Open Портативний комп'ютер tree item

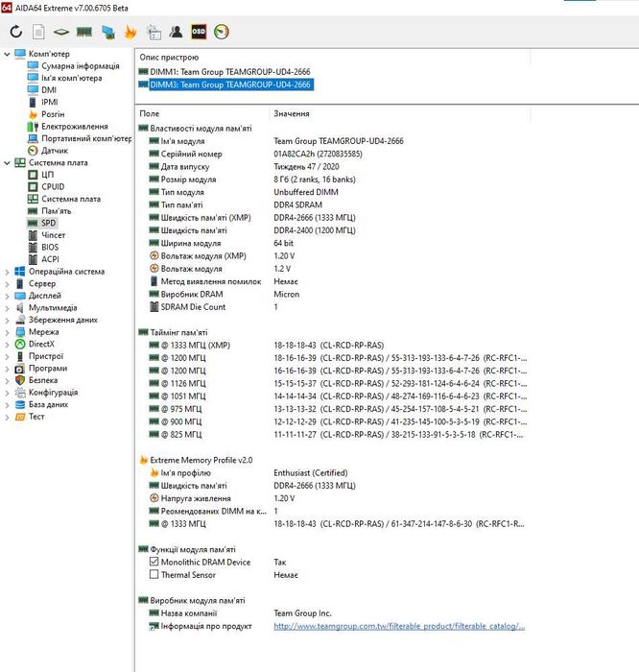[x=80, y=138]
